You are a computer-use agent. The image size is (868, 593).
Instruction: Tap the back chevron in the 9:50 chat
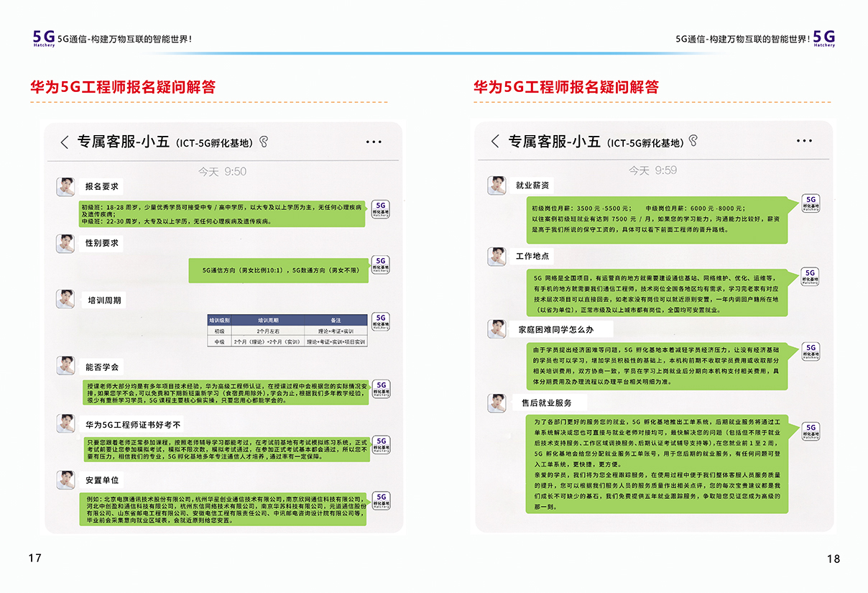pos(65,142)
